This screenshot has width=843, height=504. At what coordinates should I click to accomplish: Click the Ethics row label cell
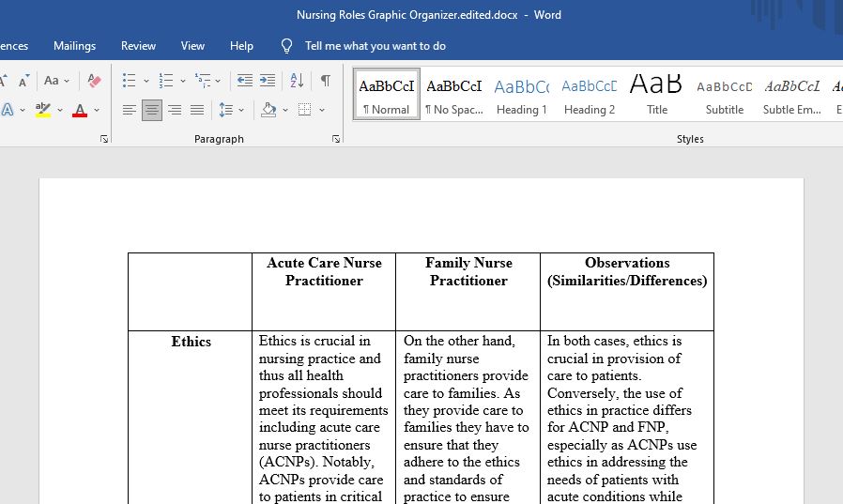tap(191, 418)
